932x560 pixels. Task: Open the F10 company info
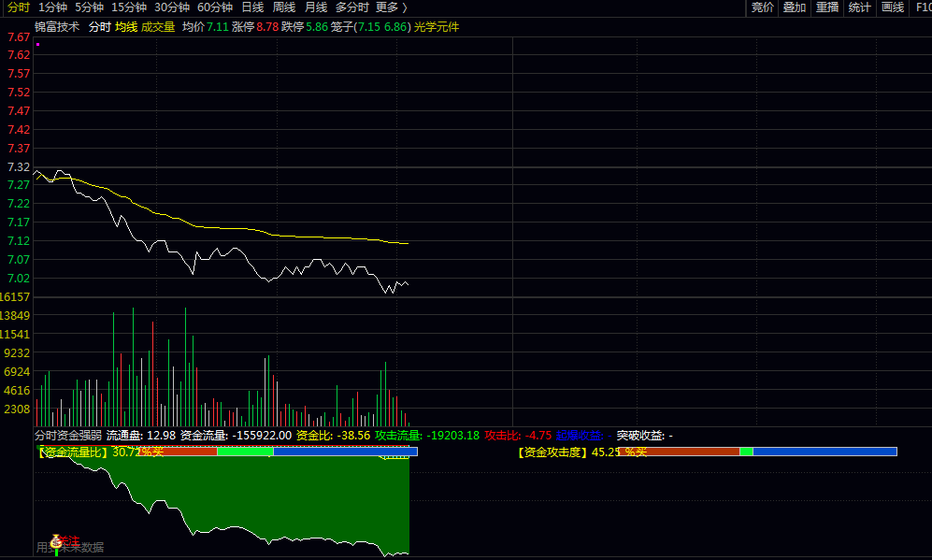click(922, 7)
